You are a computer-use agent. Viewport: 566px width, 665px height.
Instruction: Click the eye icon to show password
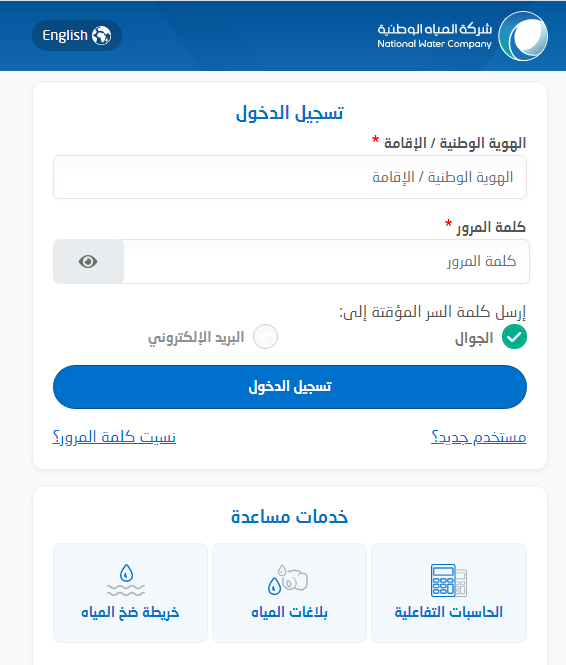click(88, 261)
